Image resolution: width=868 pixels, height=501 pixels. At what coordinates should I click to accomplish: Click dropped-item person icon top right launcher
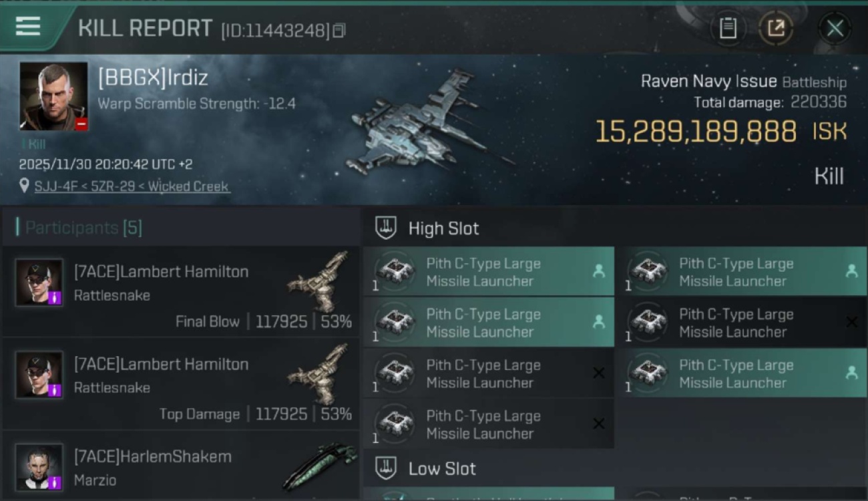(851, 271)
